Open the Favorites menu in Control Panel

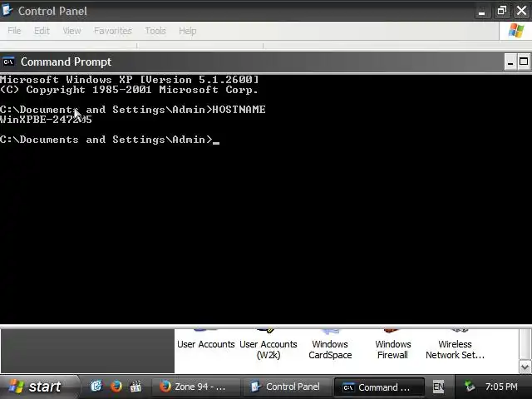pyautogui.click(x=113, y=31)
